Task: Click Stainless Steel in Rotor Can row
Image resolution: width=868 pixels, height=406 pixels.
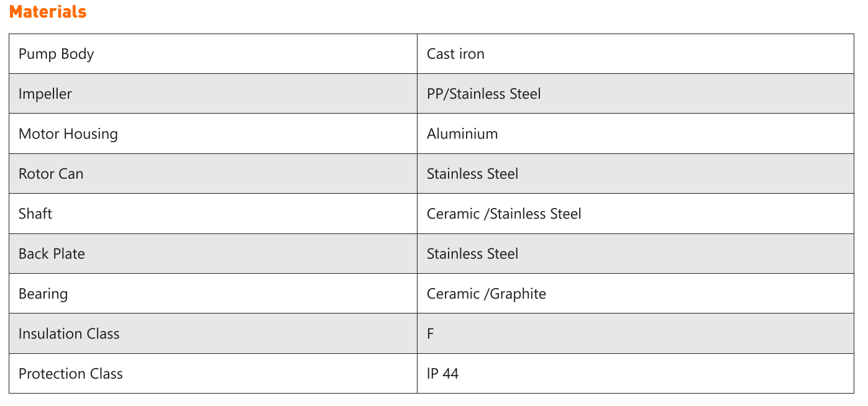Action: (472, 174)
